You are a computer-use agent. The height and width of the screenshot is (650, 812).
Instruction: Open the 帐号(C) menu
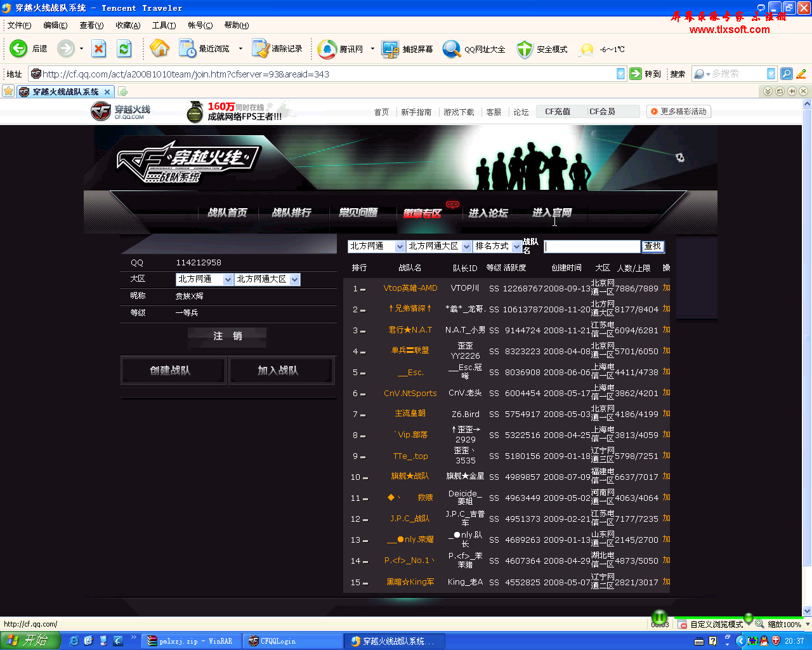pyautogui.click(x=200, y=25)
